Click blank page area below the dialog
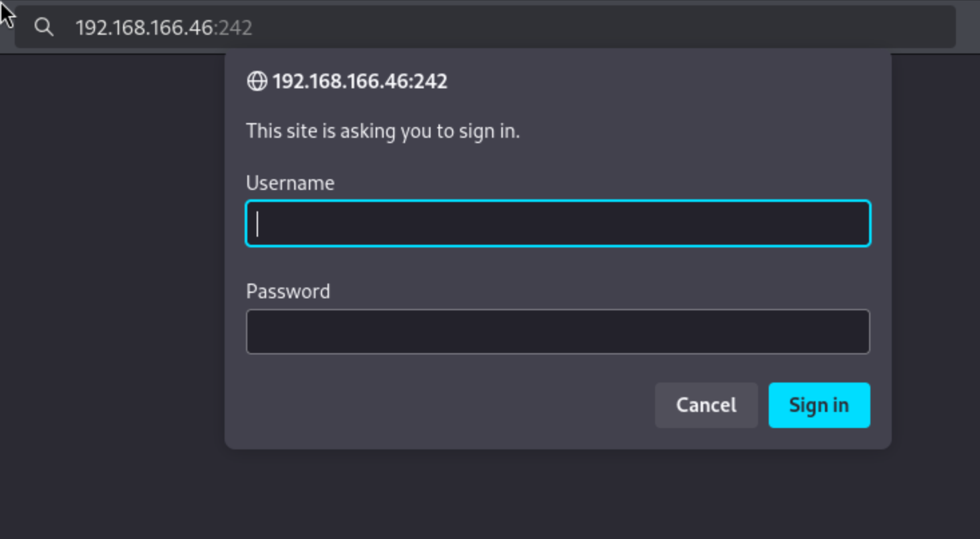This screenshot has height=539, width=980. pos(558,495)
